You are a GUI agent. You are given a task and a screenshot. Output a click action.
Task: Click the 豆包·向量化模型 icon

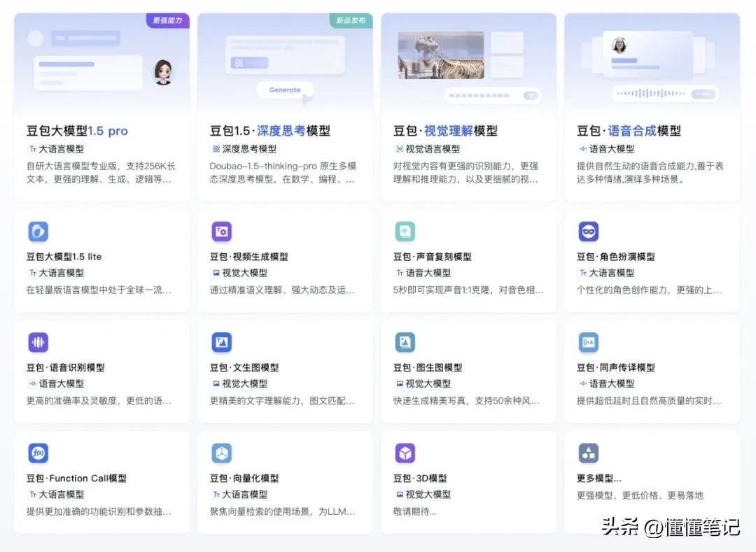222,453
